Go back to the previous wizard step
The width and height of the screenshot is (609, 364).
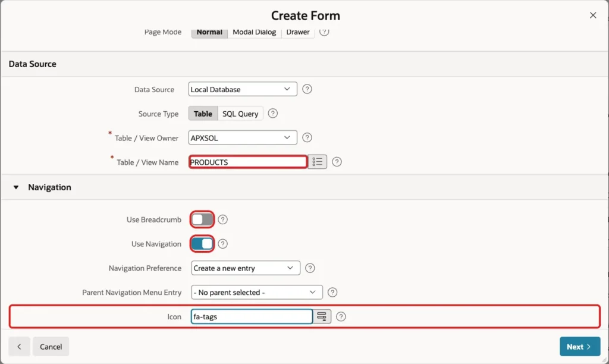[x=19, y=347]
